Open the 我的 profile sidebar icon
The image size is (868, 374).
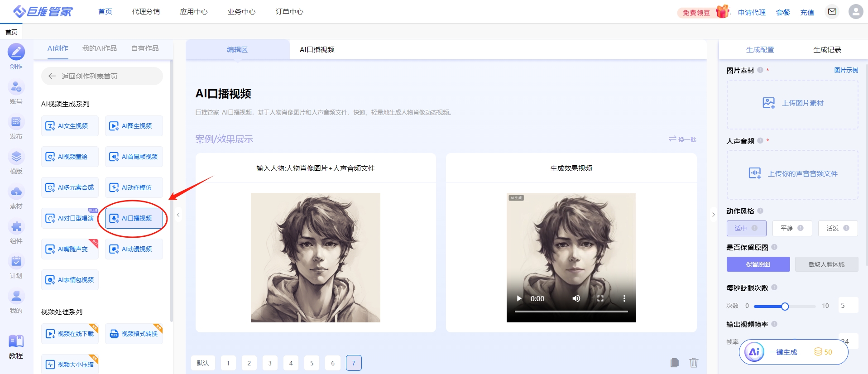tap(16, 296)
